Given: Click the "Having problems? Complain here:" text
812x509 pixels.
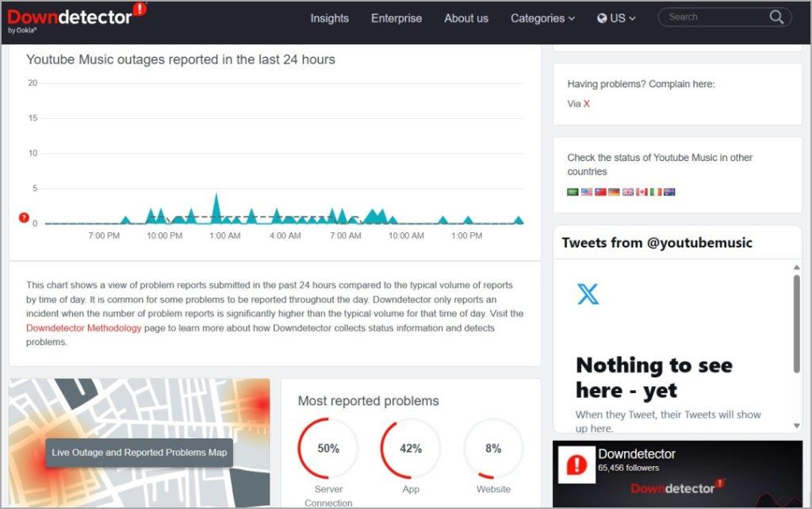Looking at the screenshot, I should (x=641, y=84).
